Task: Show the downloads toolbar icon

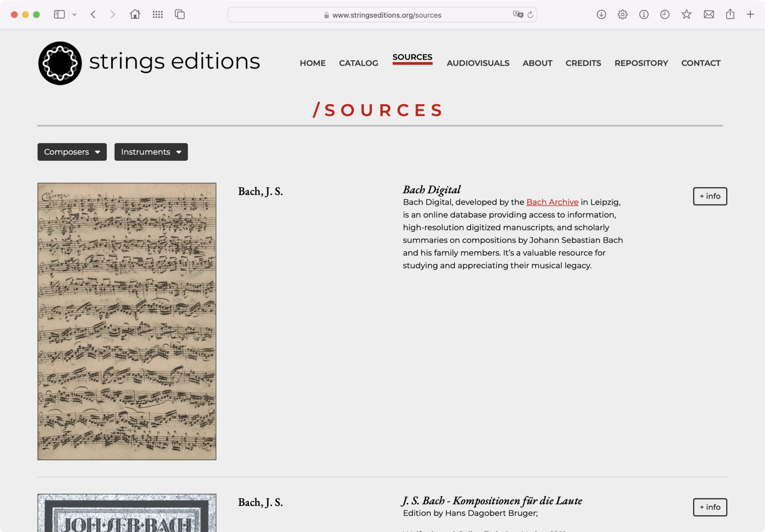Action: click(x=601, y=15)
